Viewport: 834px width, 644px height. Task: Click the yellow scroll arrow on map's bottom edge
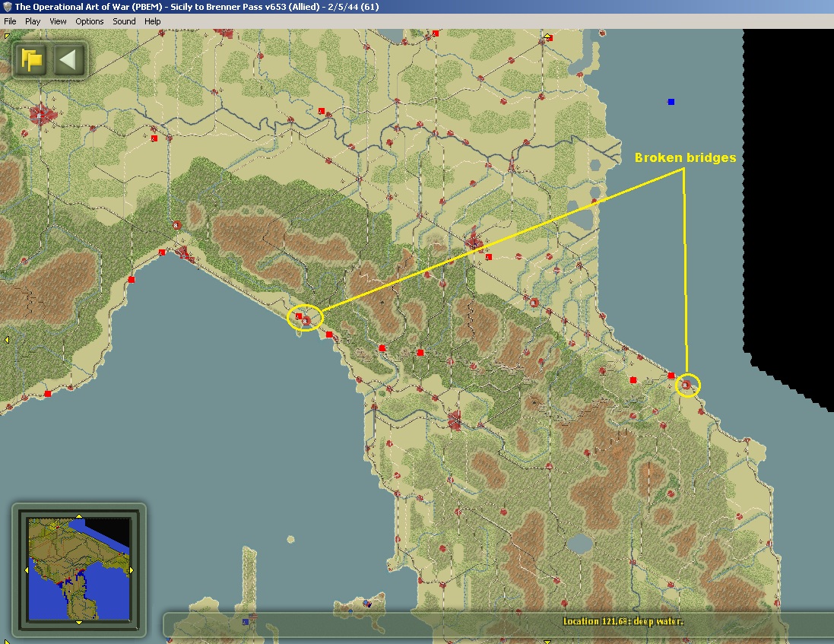point(547,642)
